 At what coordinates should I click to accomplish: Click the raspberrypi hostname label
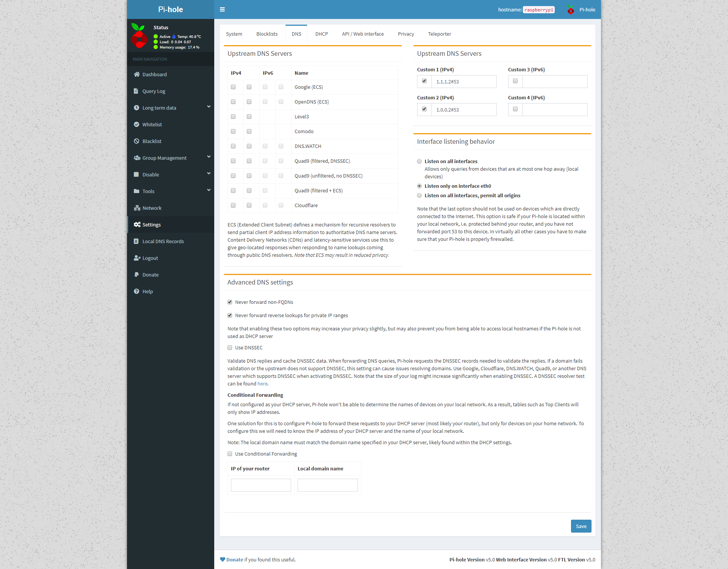click(x=539, y=10)
